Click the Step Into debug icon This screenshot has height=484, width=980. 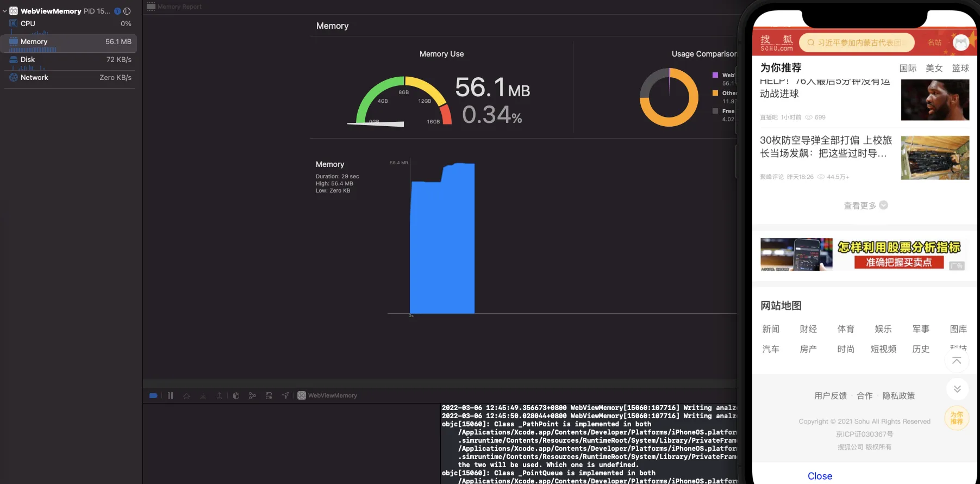pyautogui.click(x=203, y=396)
